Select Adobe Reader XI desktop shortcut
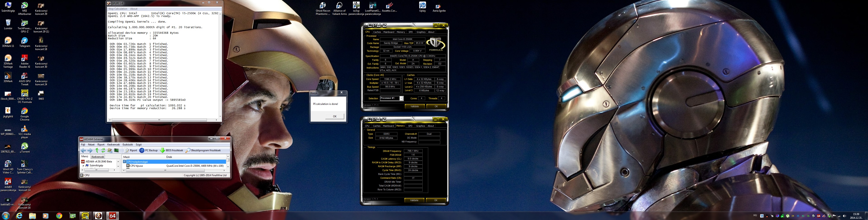This screenshot has width=868, height=220. [x=25, y=61]
